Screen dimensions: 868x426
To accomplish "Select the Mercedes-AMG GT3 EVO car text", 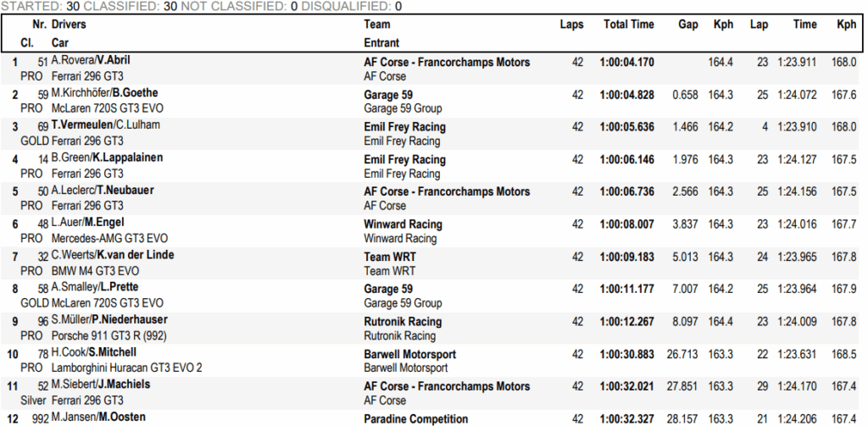I will point(109,239).
